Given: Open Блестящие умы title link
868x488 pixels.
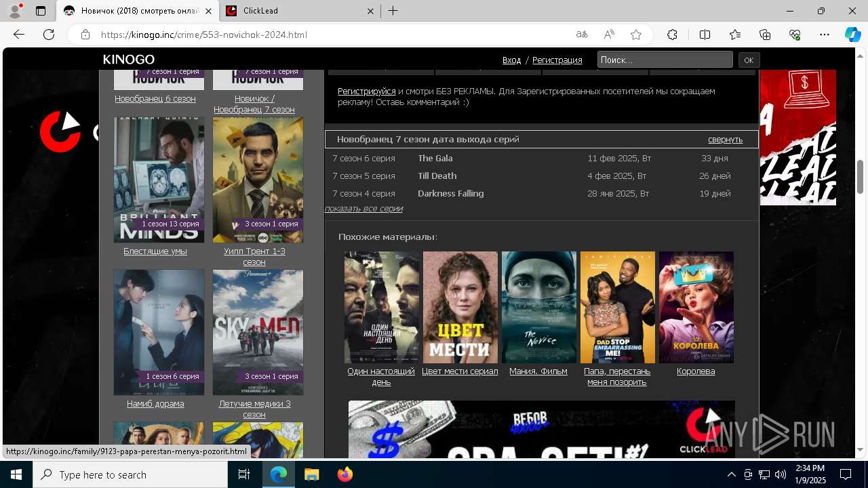Looking at the screenshot, I should click(x=155, y=251).
